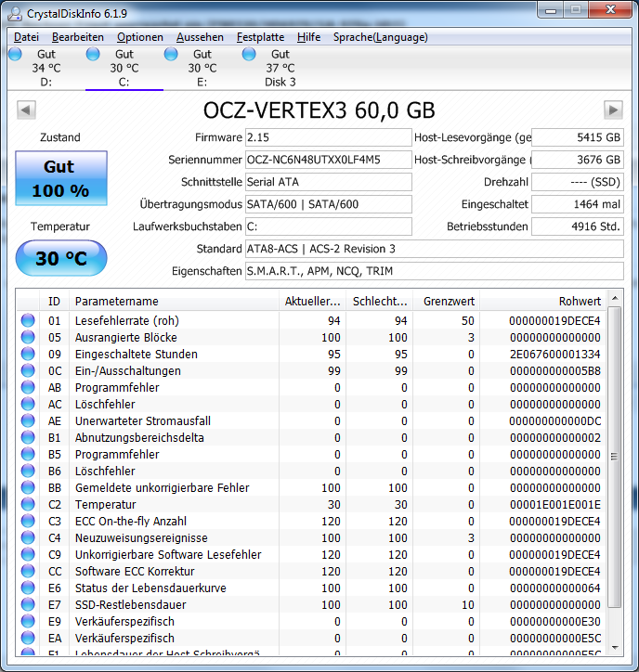Click the 30 °C temperature button
Viewport: 639px width, 672px height.
click(61, 258)
